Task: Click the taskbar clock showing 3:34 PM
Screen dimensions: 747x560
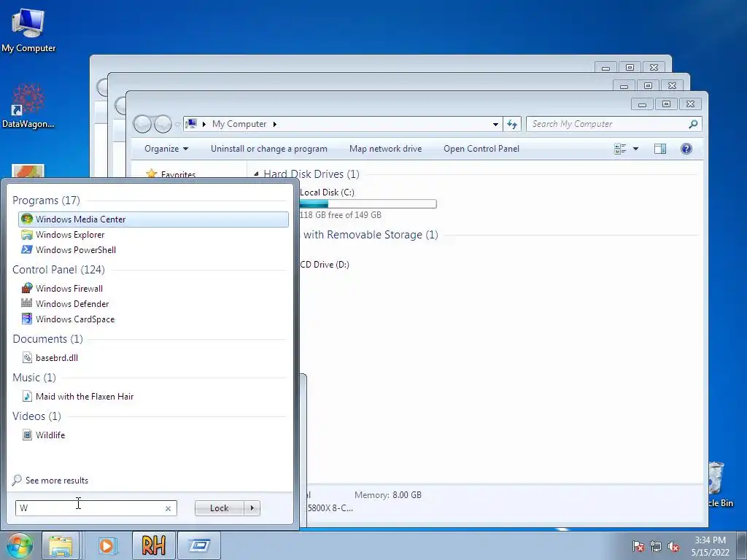Action: pyautogui.click(x=710, y=545)
